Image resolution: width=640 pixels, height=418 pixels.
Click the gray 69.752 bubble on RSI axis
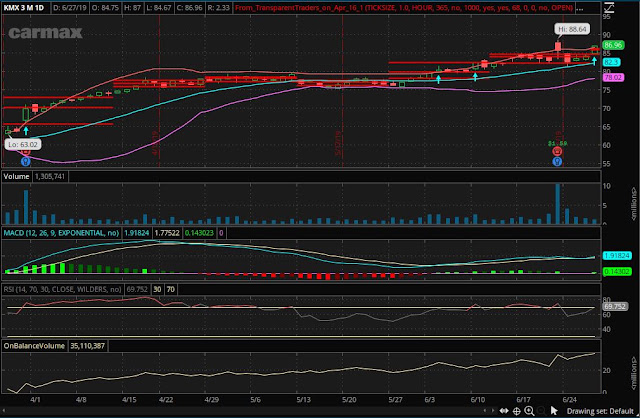click(x=615, y=306)
